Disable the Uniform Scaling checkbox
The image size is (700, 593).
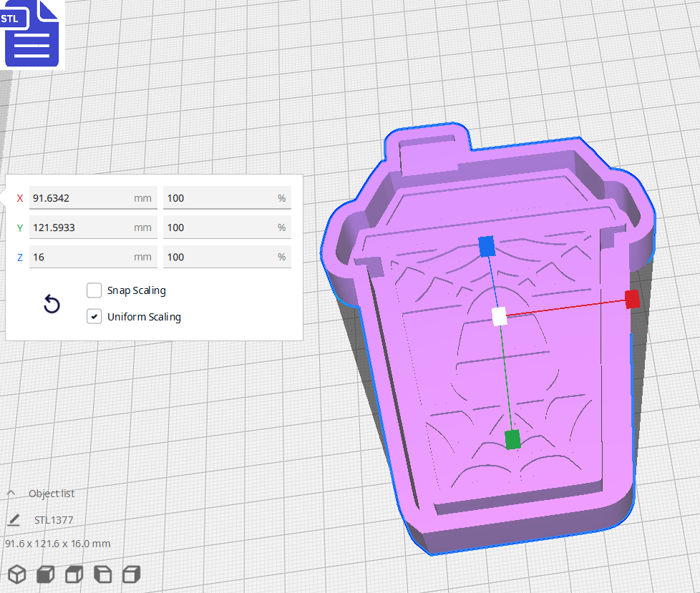[94, 317]
